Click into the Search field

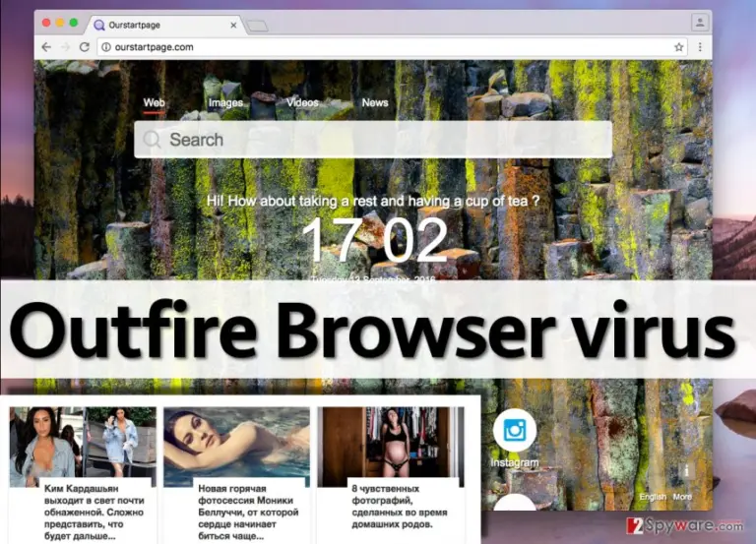click(x=373, y=140)
